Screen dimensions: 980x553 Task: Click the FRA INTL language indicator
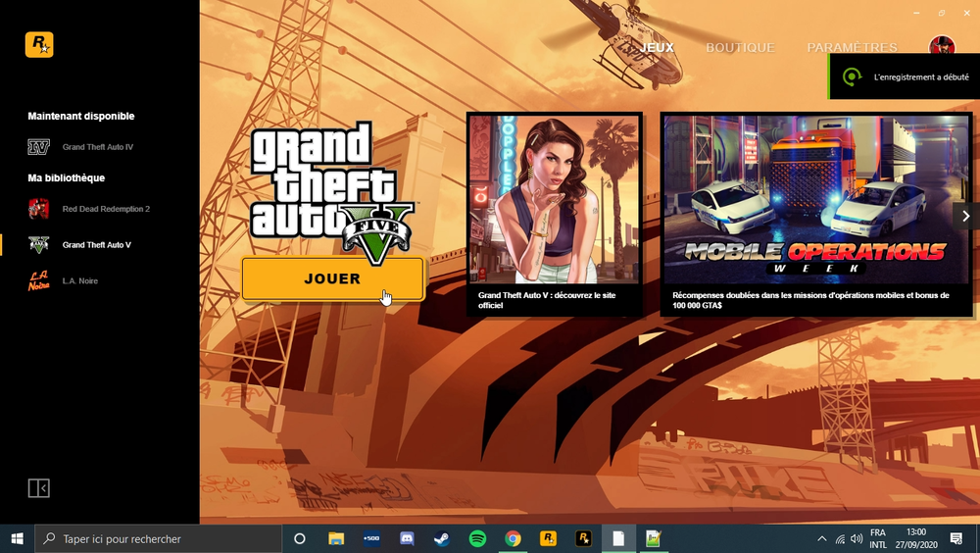click(x=878, y=538)
